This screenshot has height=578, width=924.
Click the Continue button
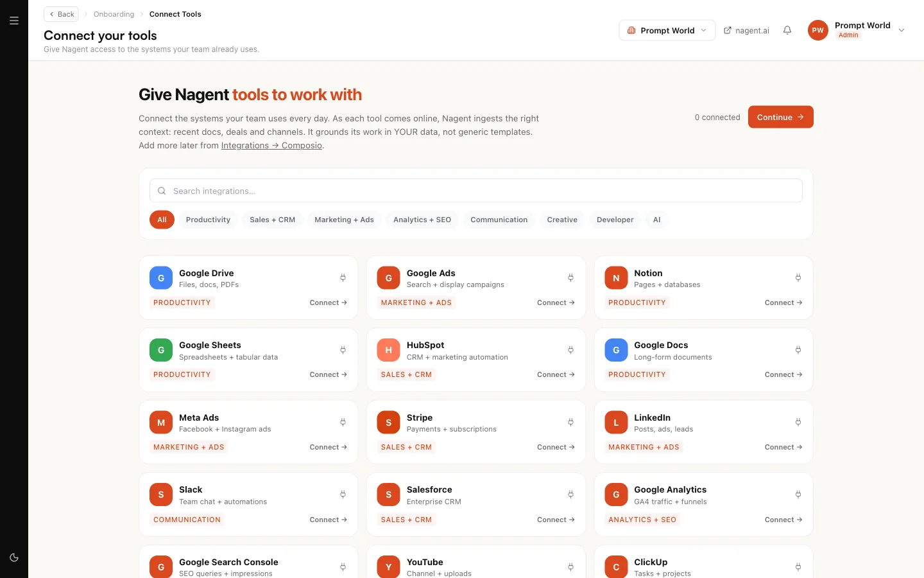[x=780, y=117]
